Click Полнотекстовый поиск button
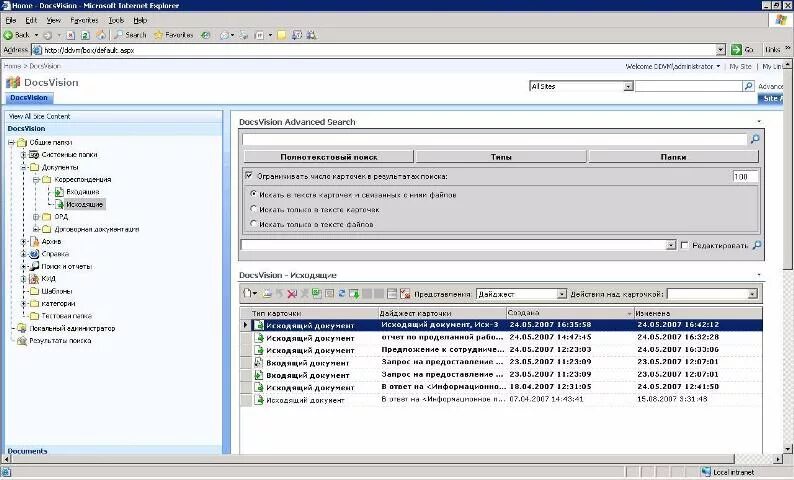 [329, 157]
